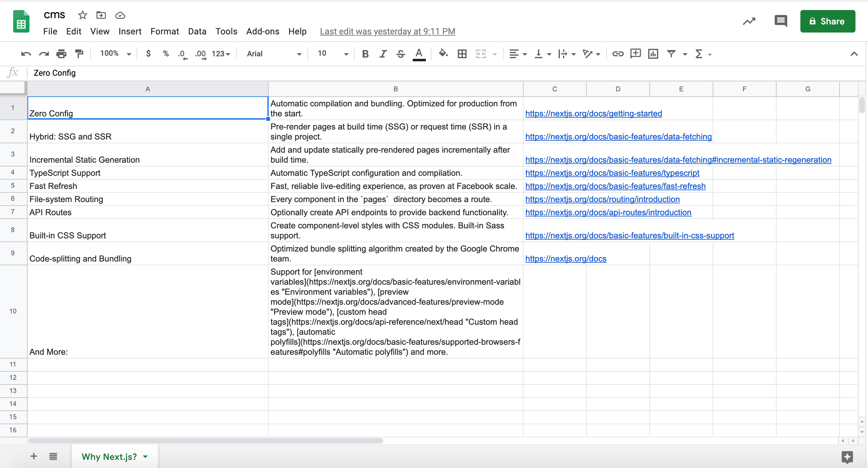Create a filter using toolbar icon
Viewport: 868px width, 468px height.
tap(671, 53)
